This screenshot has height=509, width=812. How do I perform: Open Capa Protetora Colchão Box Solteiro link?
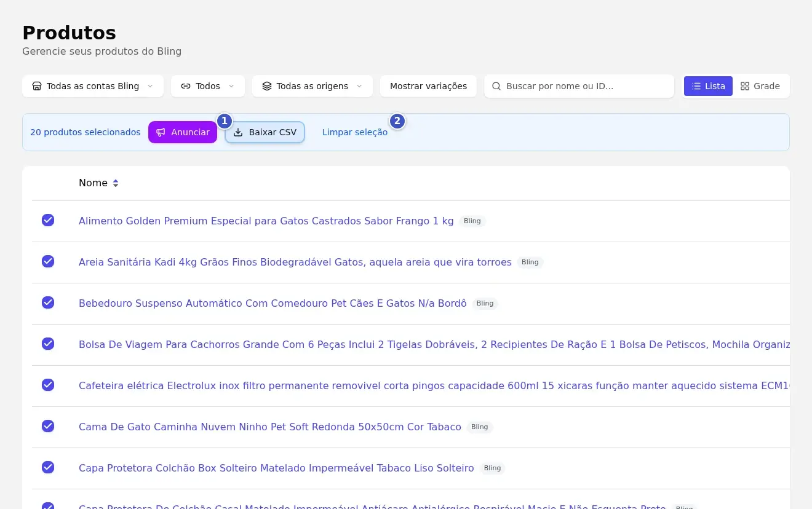(276, 468)
